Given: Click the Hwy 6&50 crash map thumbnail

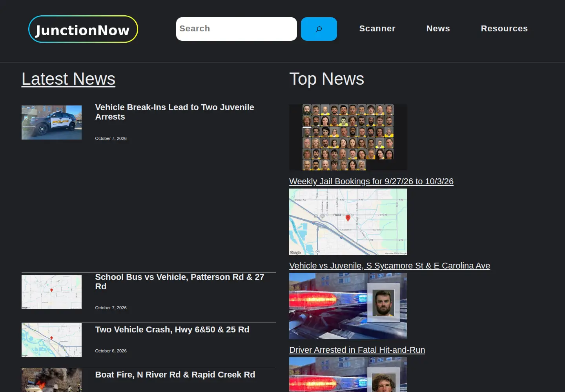Looking at the screenshot, I should (51, 340).
